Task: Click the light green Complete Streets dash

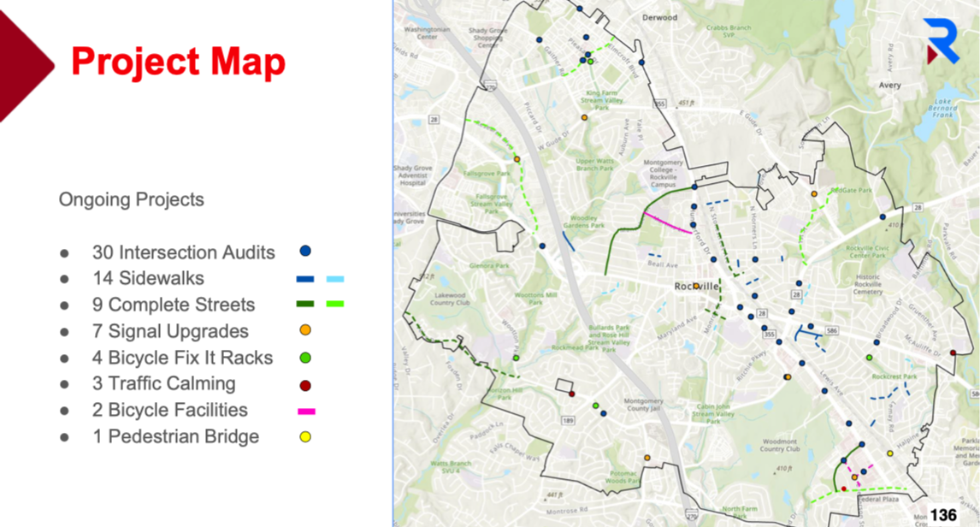Action: (334, 305)
